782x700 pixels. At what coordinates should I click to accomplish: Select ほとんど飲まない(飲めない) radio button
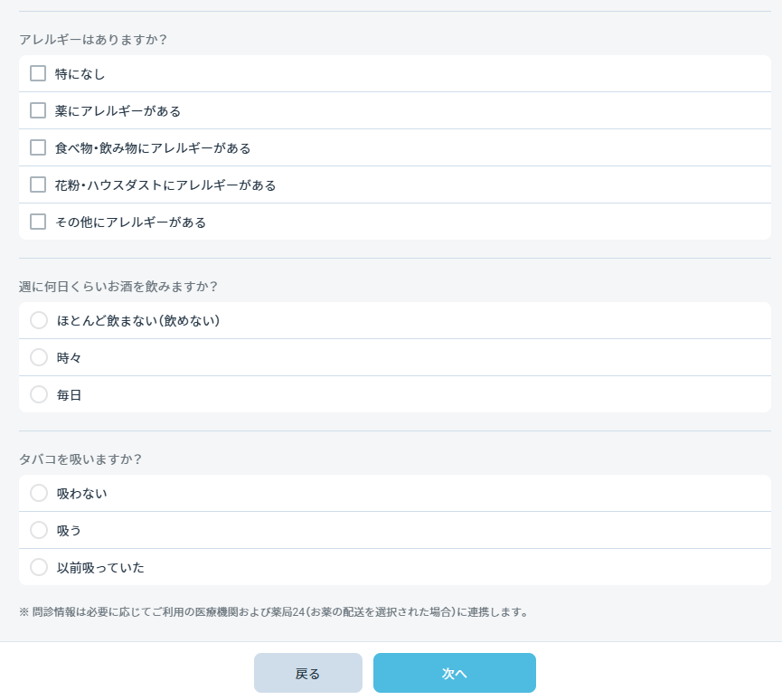pyautogui.click(x=39, y=320)
